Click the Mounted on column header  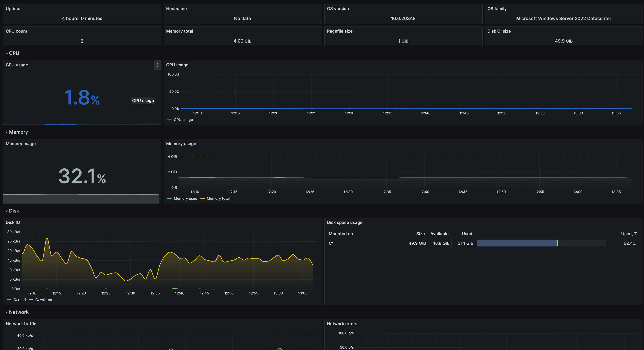[340, 234]
